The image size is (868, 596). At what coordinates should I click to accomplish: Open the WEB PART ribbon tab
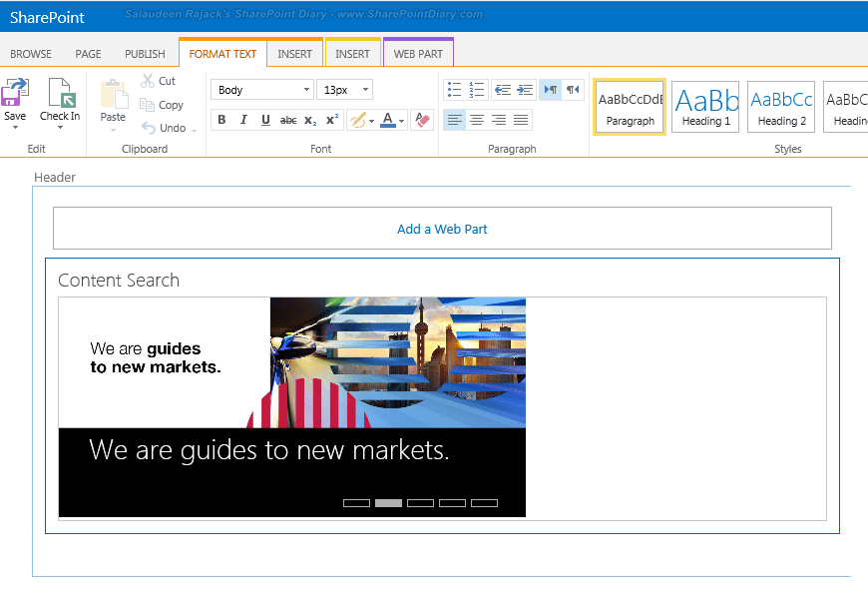point(418,54)
